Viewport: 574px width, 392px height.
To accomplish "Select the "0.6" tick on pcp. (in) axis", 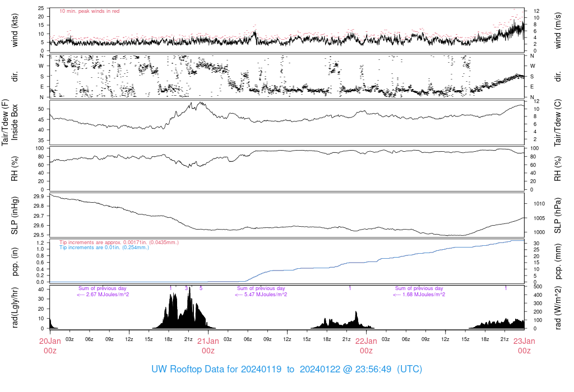I will pyautogui.click(x=40, y=263).
